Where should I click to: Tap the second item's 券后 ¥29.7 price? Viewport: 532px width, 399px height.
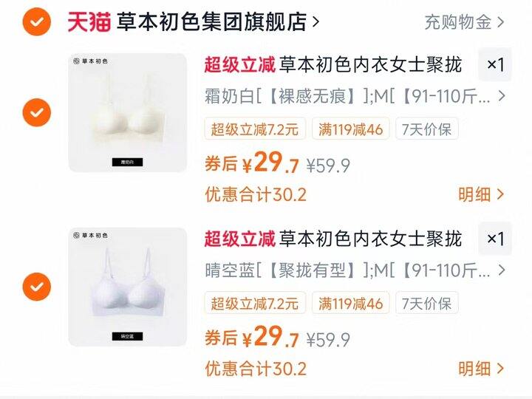click(251, 337)
